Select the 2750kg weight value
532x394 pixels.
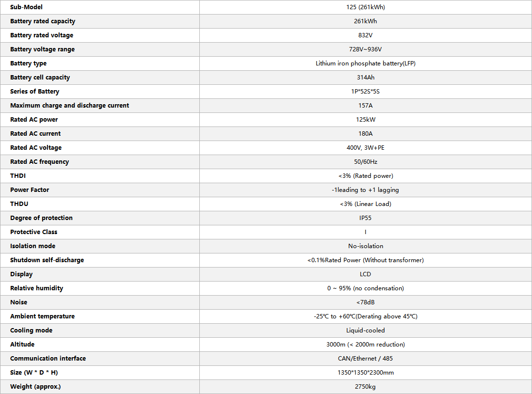[365, 387]
